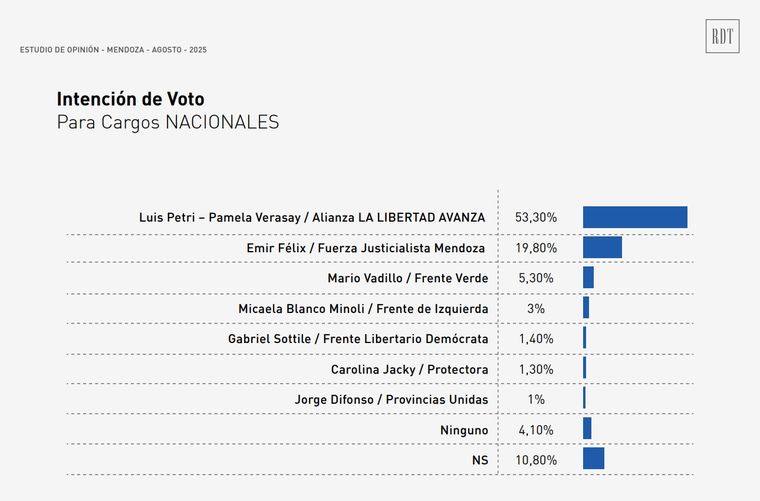Select the "Para Cargos NACIONALES" subtitle
The width and height of the screenshot is (760, 501).
coord(168,123)
